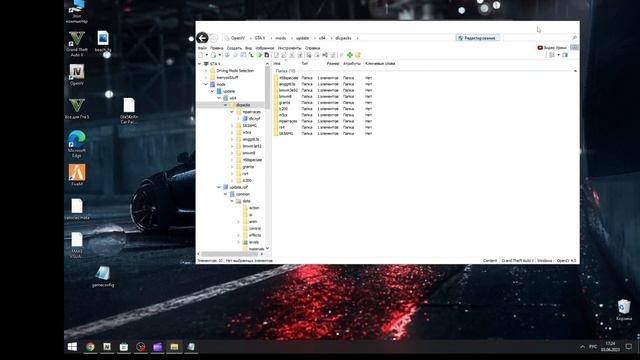Open the Избранное menu
This screenshot has width=640, height=360.
point(264,48)
